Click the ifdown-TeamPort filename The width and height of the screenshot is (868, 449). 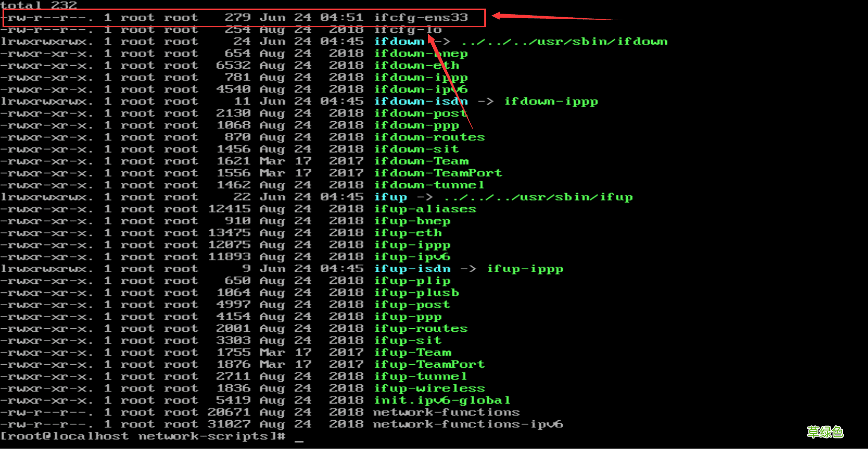point(438,173)
